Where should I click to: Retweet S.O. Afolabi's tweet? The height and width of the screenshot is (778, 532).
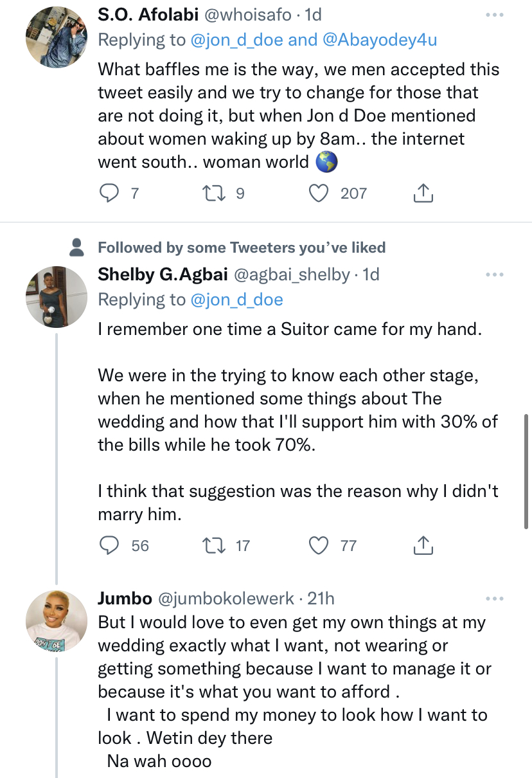[211, 192]
